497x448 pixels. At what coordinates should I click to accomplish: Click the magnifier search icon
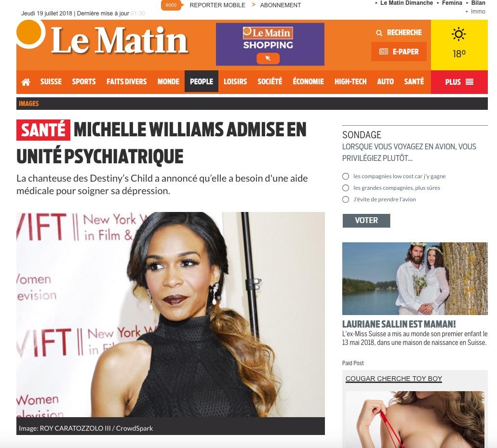(379, 33)
